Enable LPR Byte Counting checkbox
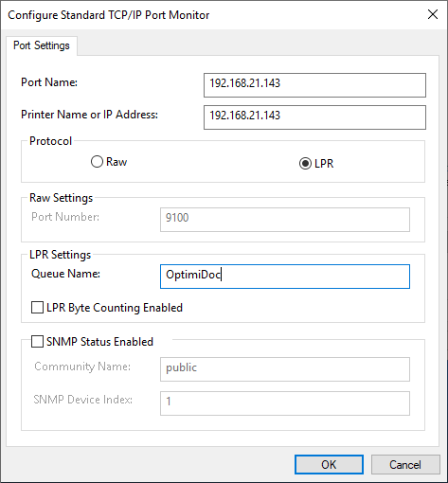 click(x=37, y=308)
